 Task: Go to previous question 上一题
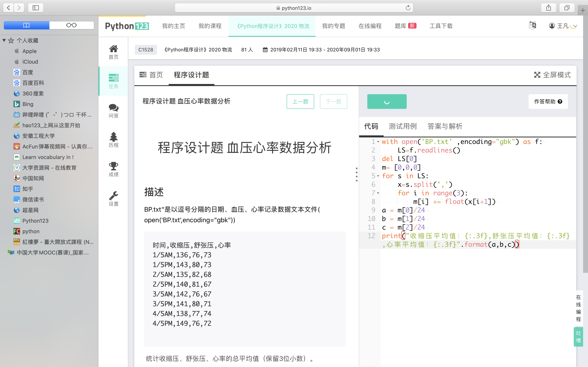point(300,102)
